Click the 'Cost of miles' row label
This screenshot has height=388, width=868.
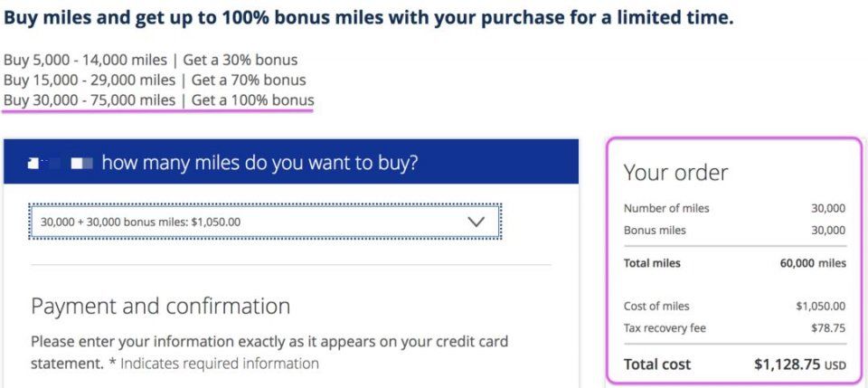click(656, 306)
